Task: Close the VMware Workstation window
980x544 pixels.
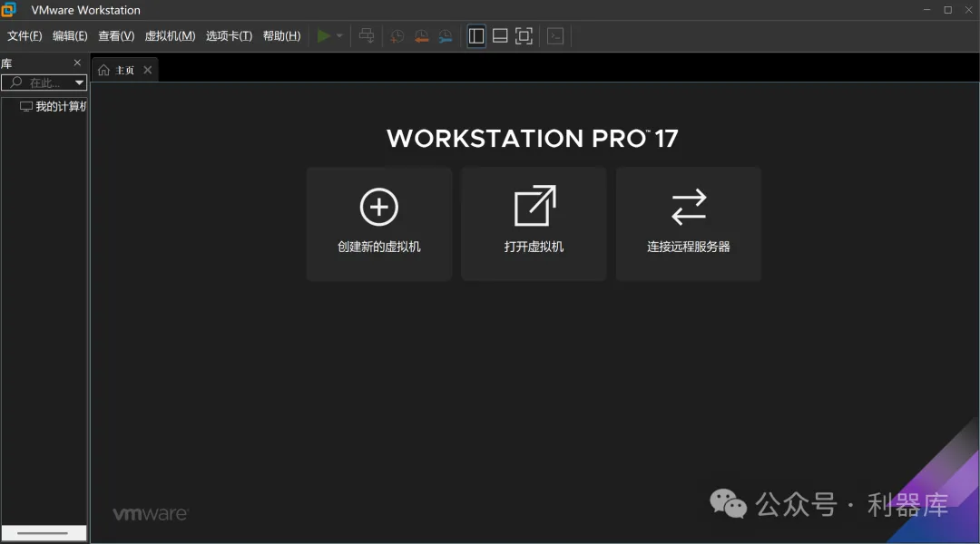Action: click(x=969, y=9)
